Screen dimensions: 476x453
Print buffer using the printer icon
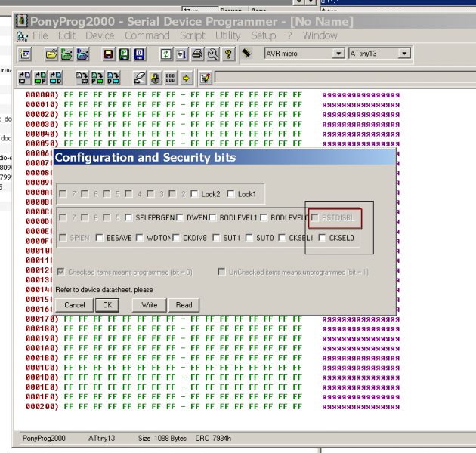pyautogui.click(x=197, y=54)
